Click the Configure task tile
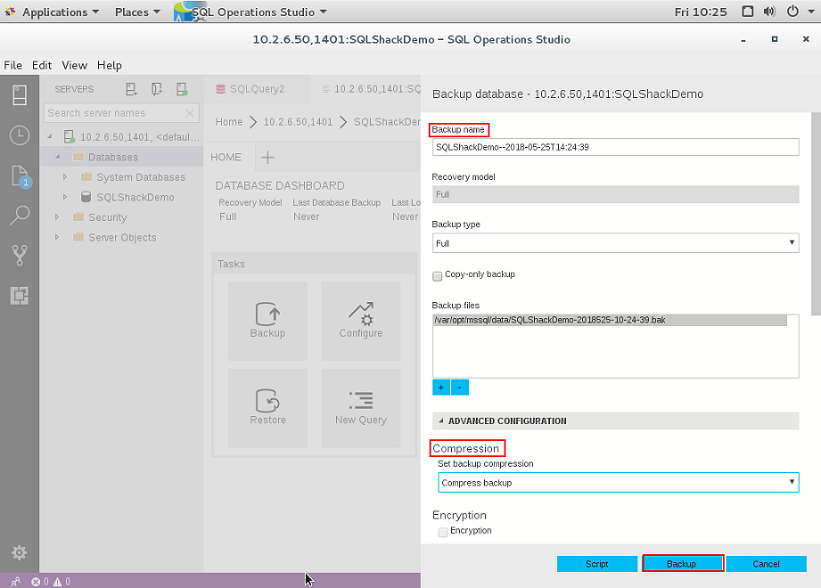This screenshot has width=821, height=588. pyautogui.click(x=361, y=321)
